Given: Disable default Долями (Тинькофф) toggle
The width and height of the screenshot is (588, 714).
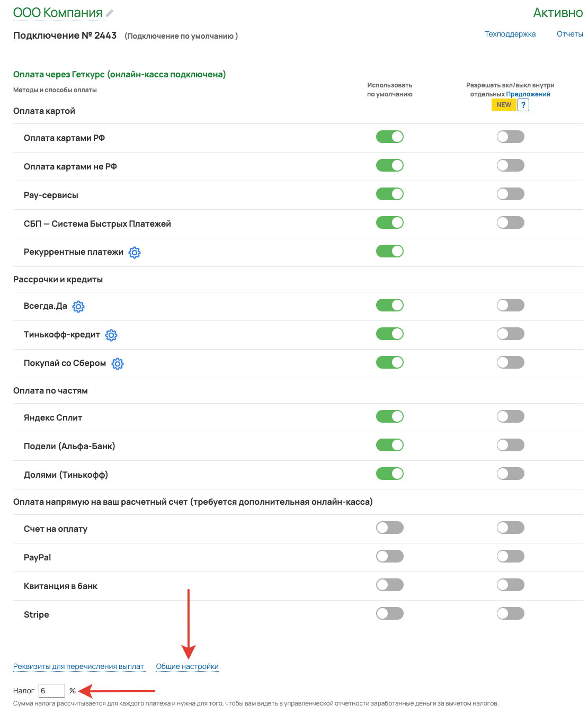Looking at the screenshot, I should 390,474.
